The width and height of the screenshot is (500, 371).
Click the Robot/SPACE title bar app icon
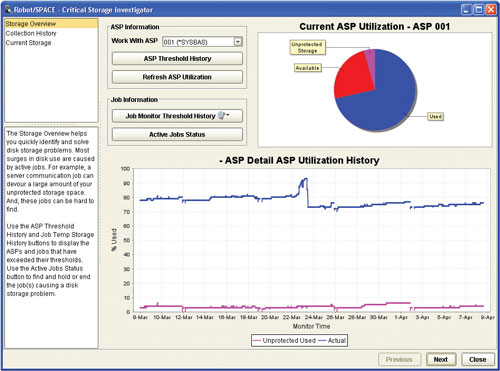[8, 9]
